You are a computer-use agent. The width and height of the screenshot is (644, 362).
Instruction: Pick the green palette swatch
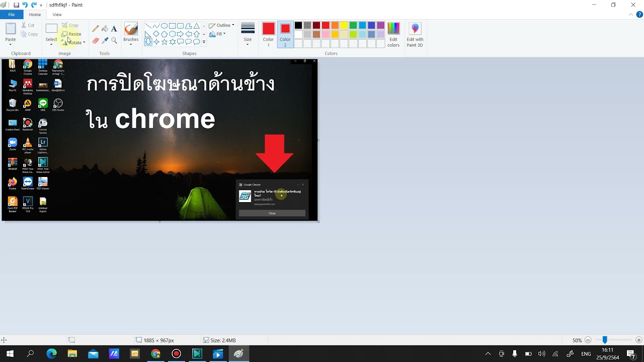pyautogui.click(x=353, y=26)
